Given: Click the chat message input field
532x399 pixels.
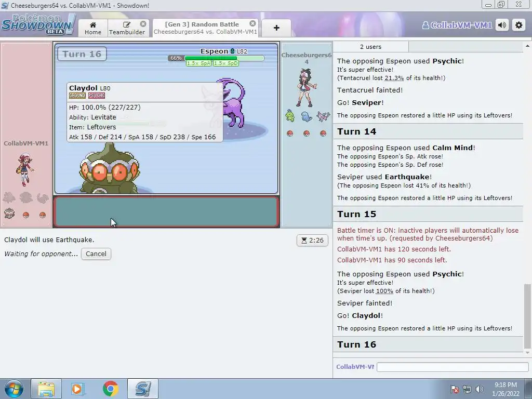Looking at the screenshot, I should [453, 367].
